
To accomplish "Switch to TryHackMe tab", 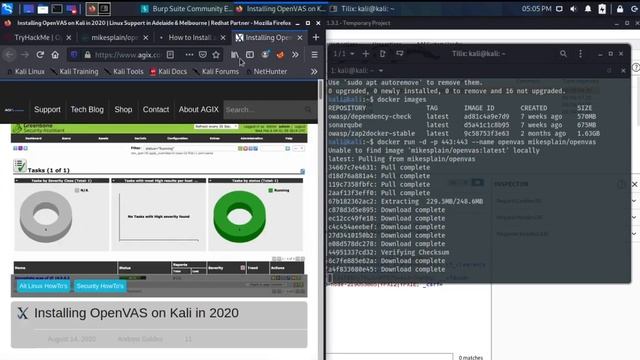I will pyautogui.click(x=37, y=38).
